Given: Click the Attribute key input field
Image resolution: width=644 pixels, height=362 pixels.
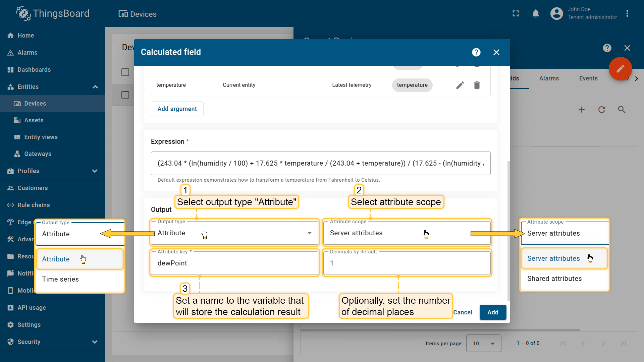Looking at the screenshot, I should pyautogui.click(x=234, y=263).
